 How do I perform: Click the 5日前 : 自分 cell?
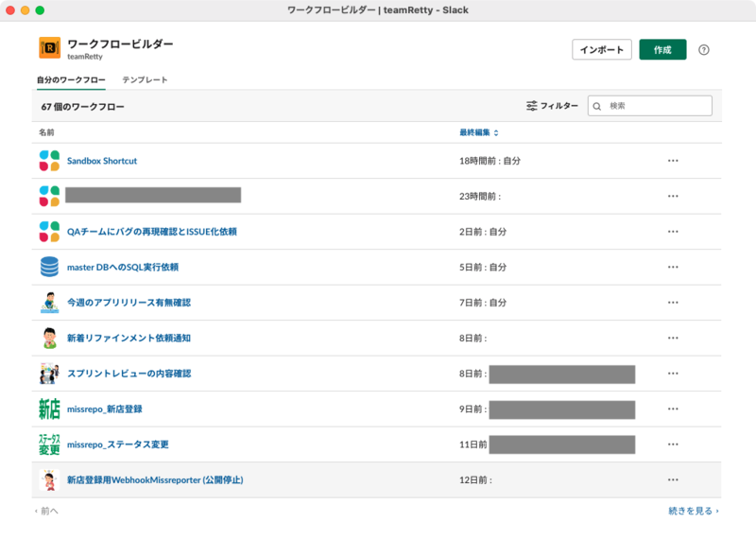483,267
